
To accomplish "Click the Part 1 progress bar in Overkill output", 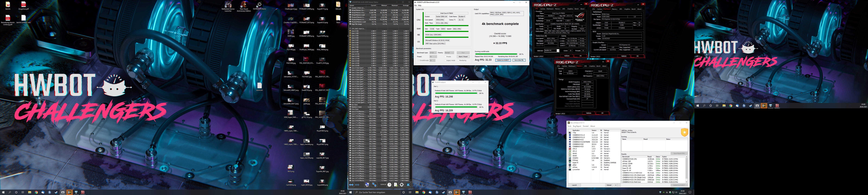I will click(x=456, y=93).
